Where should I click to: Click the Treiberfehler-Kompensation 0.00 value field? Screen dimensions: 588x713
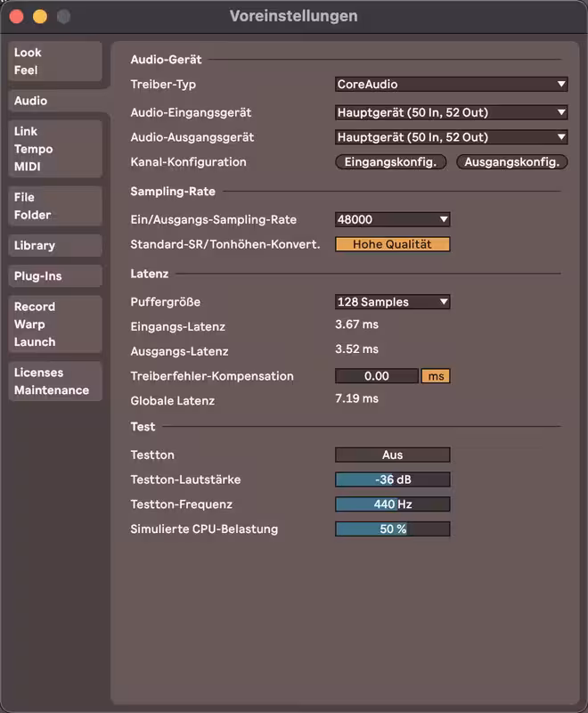pos(377,376)
